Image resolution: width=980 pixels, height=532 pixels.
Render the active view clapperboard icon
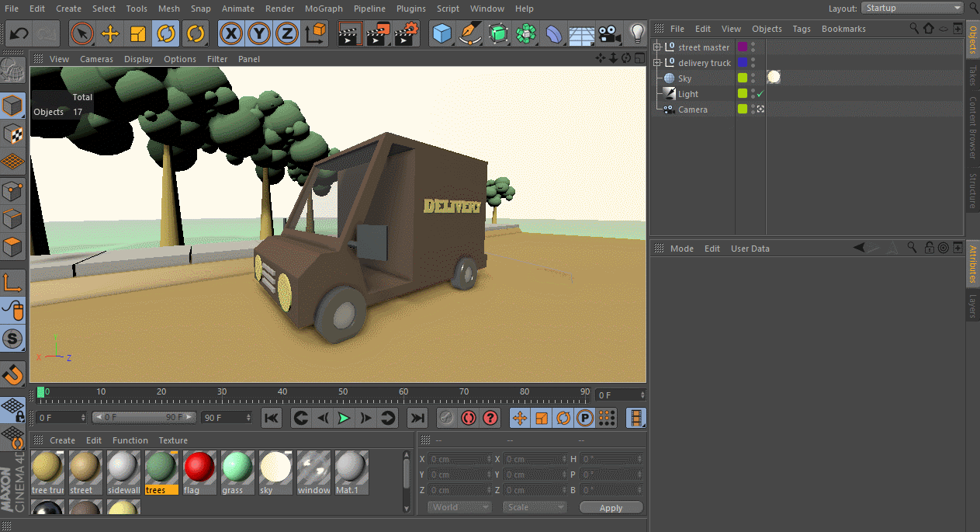[351, 33]
